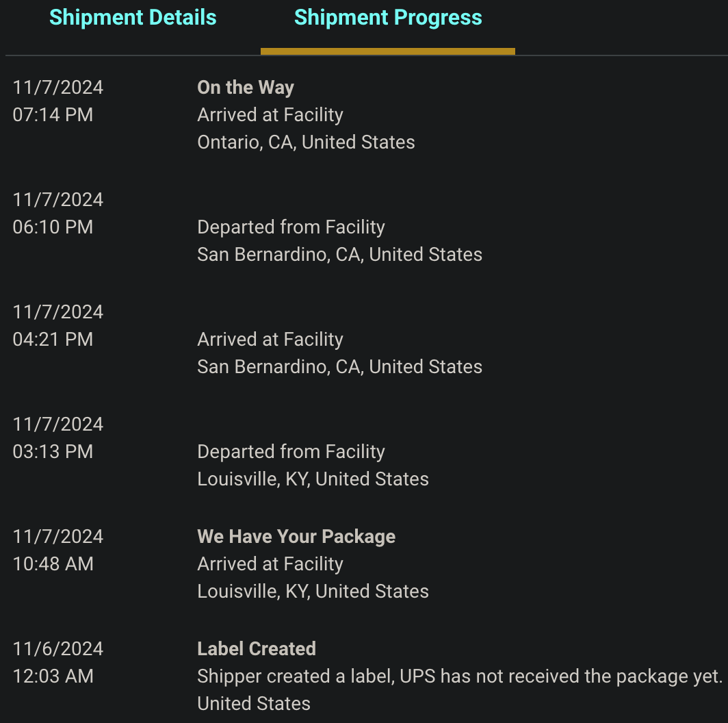Viewport: 728px width, 723px height.
Task: Click "United States" under Label Created entry
Action: point(254,704)
